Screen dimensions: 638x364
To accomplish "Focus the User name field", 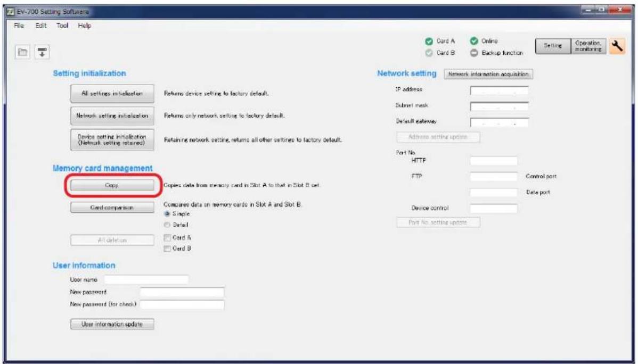I will 146,280.
